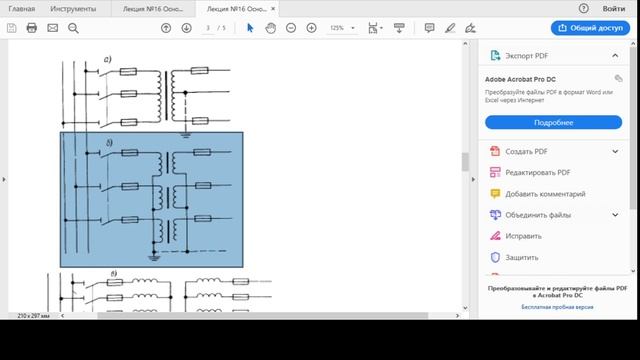
Task: Open Исправить tool
Action: pyautogui.click(x=523, y=236)
